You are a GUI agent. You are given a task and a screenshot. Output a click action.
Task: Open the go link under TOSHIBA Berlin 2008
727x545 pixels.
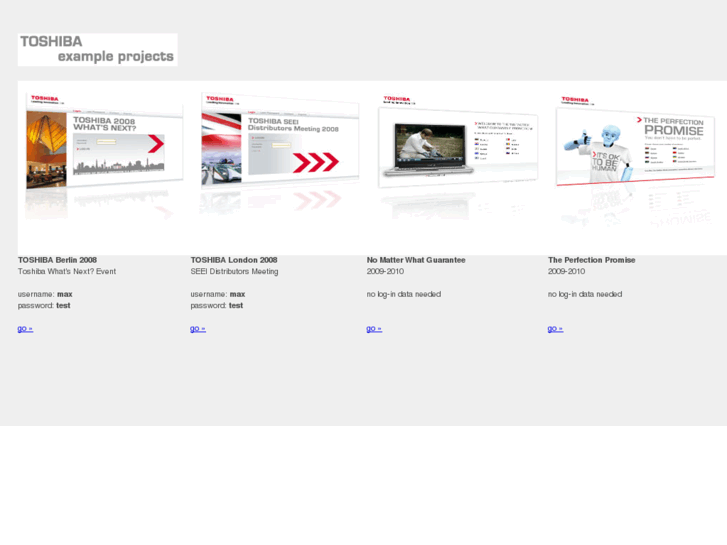point(25,329)
